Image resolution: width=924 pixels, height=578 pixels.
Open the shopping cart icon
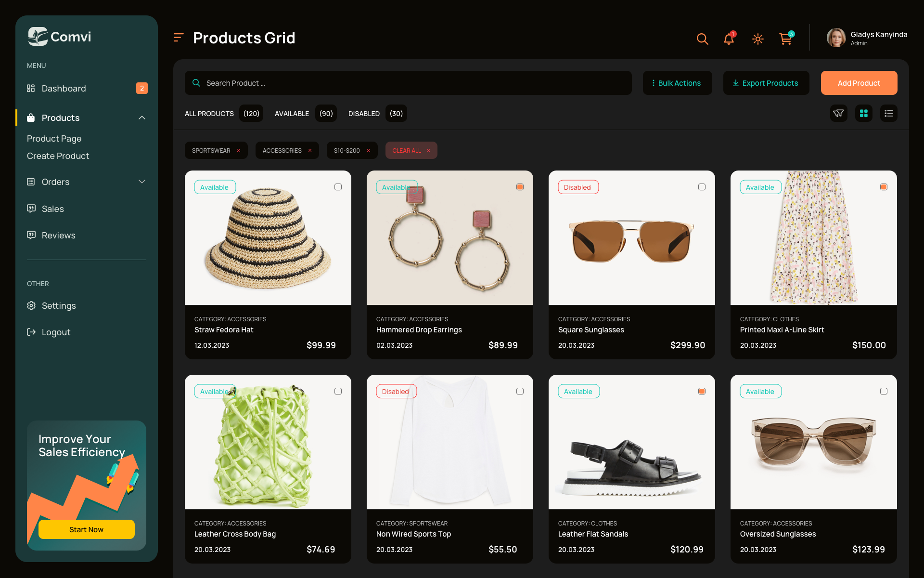pos(785,39)
